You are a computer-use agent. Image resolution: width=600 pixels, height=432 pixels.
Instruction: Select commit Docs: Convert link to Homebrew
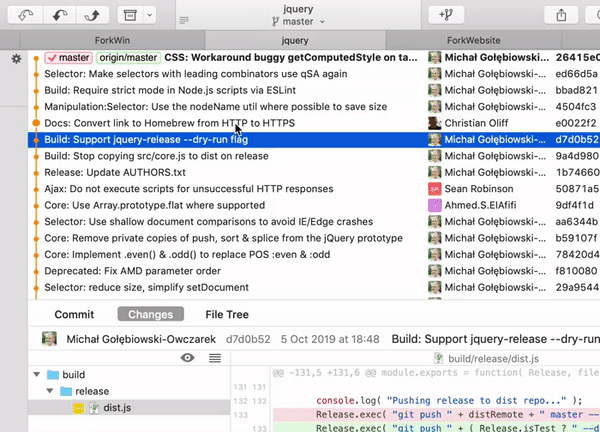[x=314, y=123]
